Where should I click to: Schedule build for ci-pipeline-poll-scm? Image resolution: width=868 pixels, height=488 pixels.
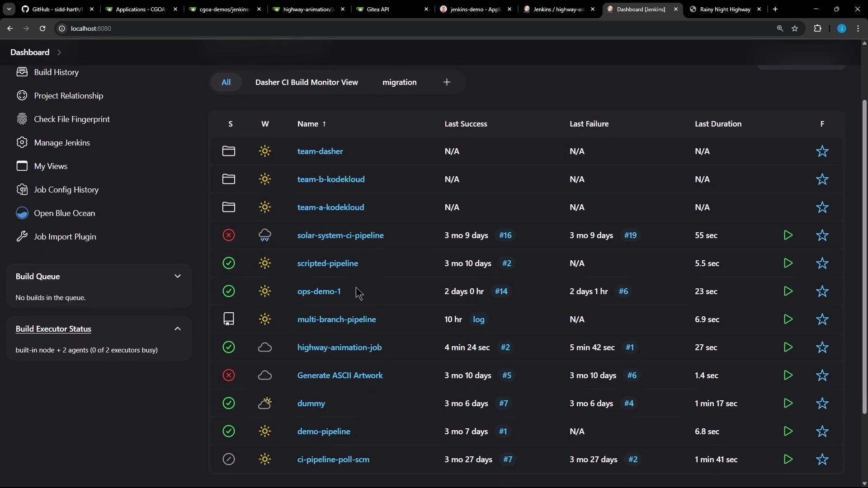788,460
